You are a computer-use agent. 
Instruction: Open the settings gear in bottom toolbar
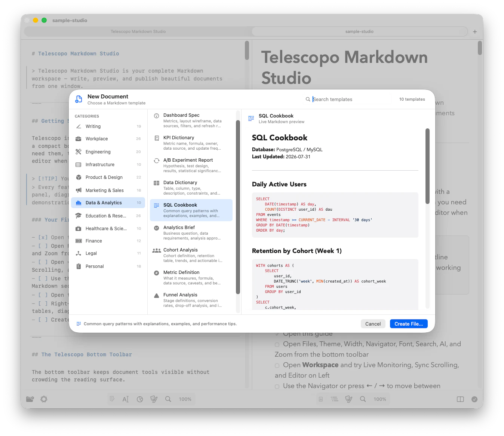tap(44, 399)
